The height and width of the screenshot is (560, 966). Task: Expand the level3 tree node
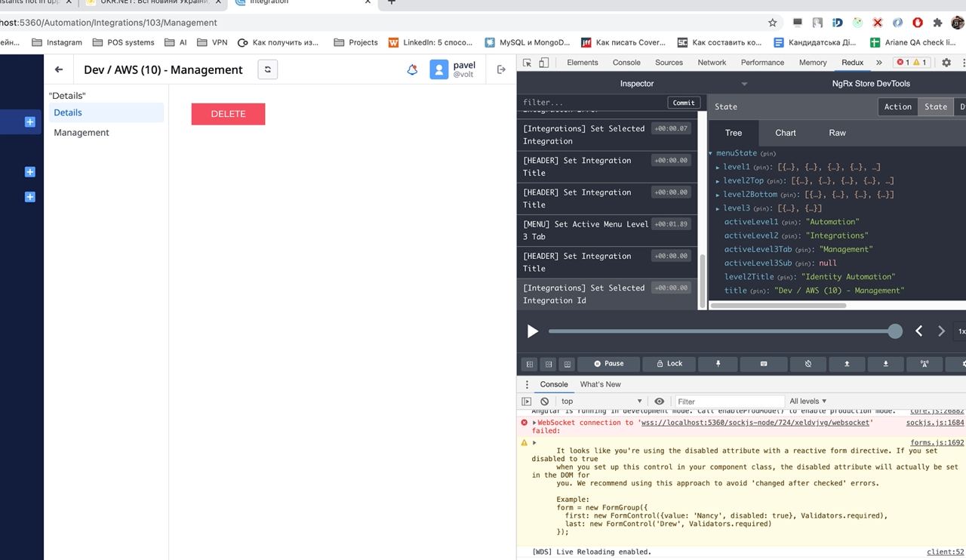(x=718, y=208)
